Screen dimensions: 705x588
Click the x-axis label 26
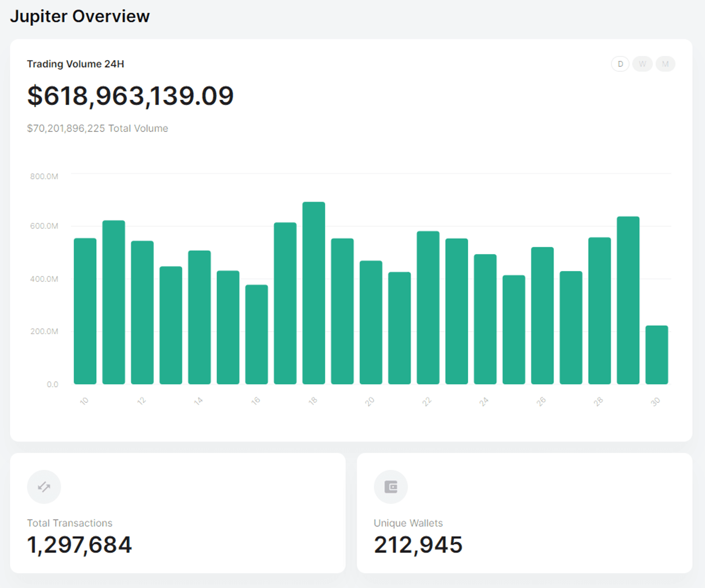pos(541,401)
